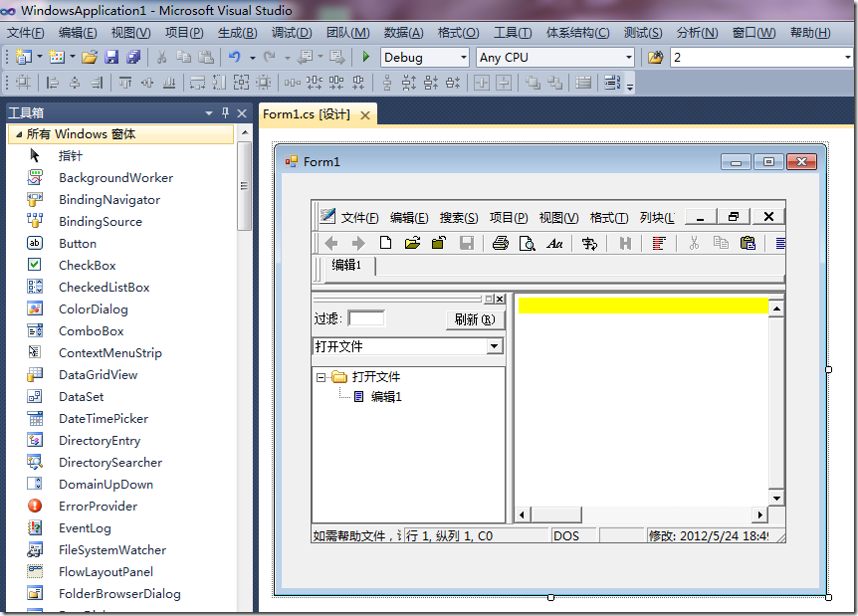Click the Save All icon in the toolbar
This screenshot has width=858, height=616.
pos(133,58)
